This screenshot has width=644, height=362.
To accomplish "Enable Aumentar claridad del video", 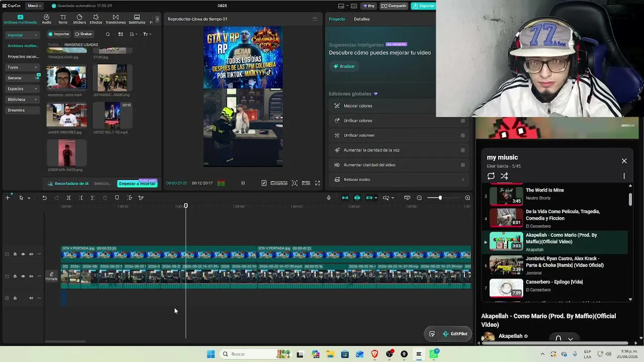I will (x=463, y=165).
